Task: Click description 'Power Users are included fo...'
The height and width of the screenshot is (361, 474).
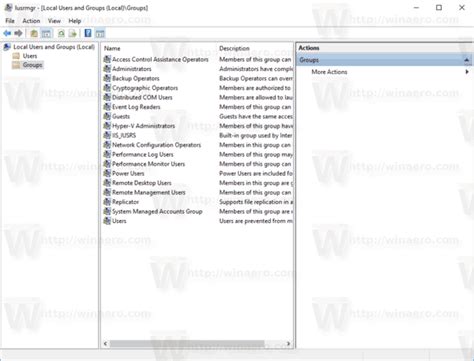Action: (256, 173)
